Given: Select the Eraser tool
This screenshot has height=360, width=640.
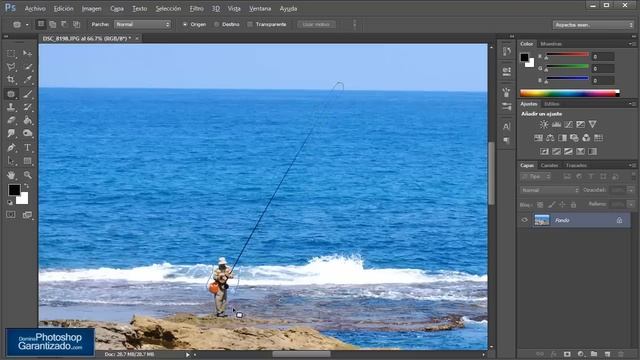Looking at the screenshot, I should (11, 120).
